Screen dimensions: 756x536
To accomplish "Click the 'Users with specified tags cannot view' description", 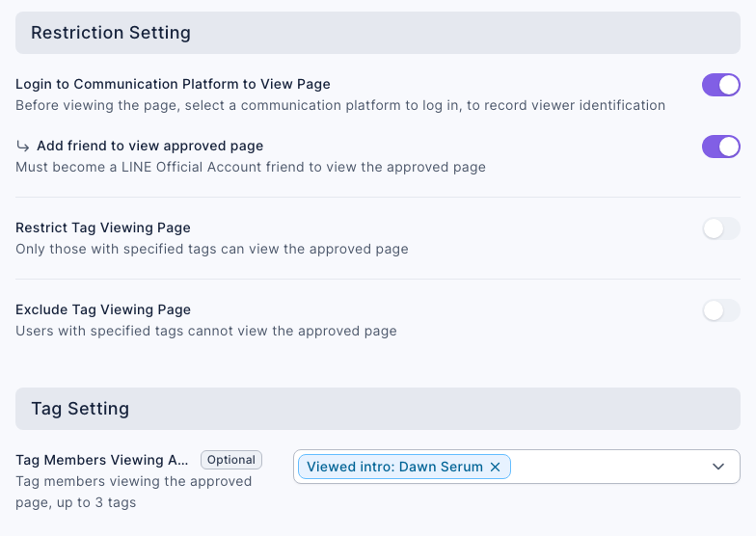I will click(x=206, y=331).
